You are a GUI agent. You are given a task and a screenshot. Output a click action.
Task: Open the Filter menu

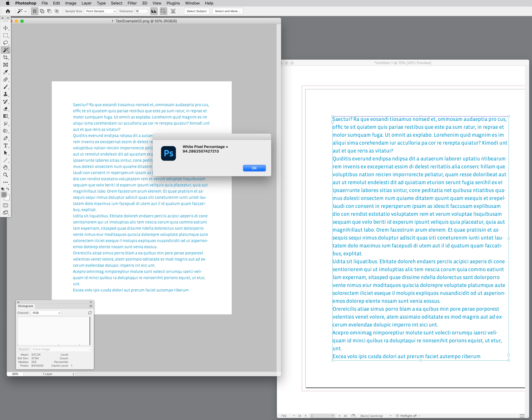pyautogui.click(x=132, y=3)
